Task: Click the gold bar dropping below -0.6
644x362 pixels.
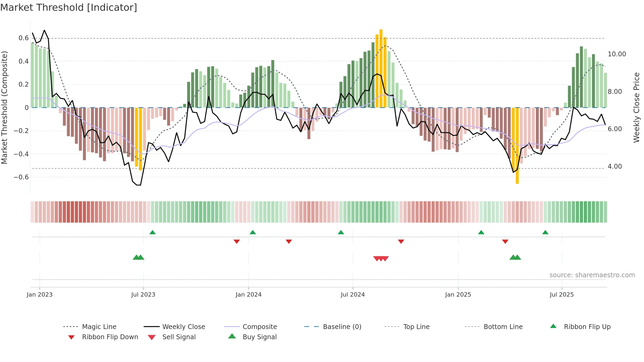Action: 517,146
